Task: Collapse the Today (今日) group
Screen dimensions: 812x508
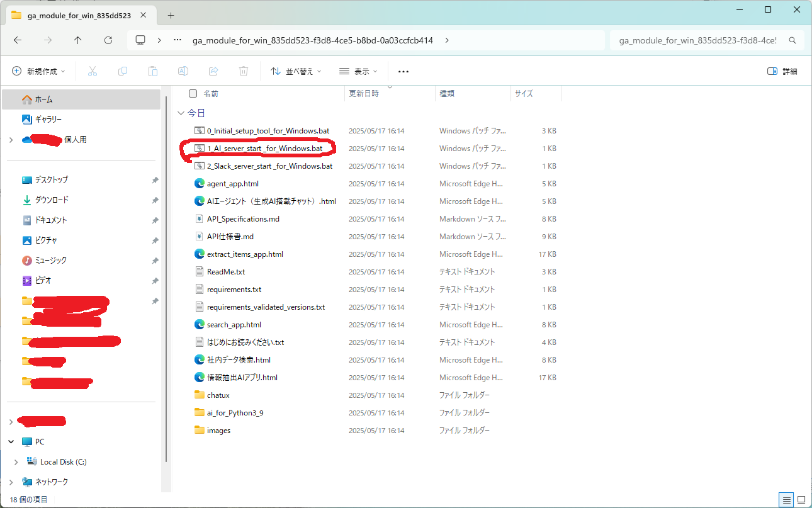Action: pyautogui.click(x=181, y=113)
